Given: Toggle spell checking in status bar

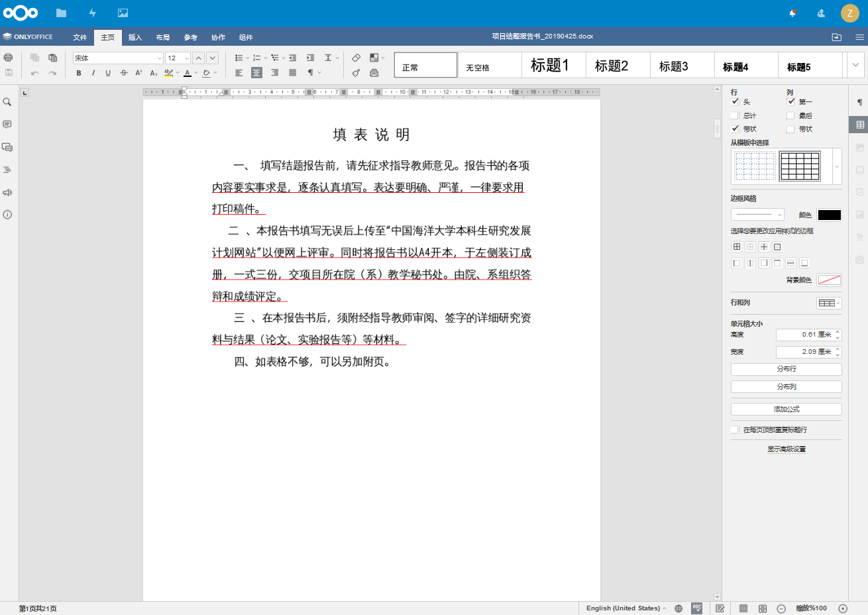Looking at the screenshot, I should tap(696, 608).
